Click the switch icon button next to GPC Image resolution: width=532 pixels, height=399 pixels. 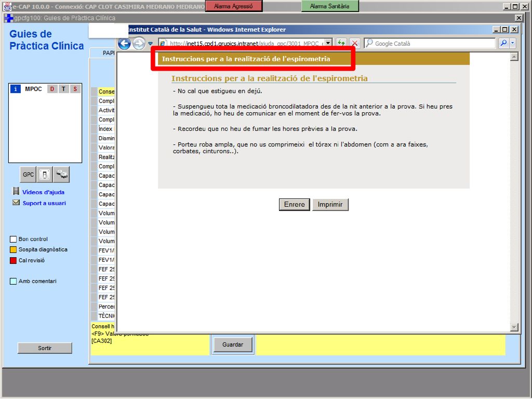[45, 175]
